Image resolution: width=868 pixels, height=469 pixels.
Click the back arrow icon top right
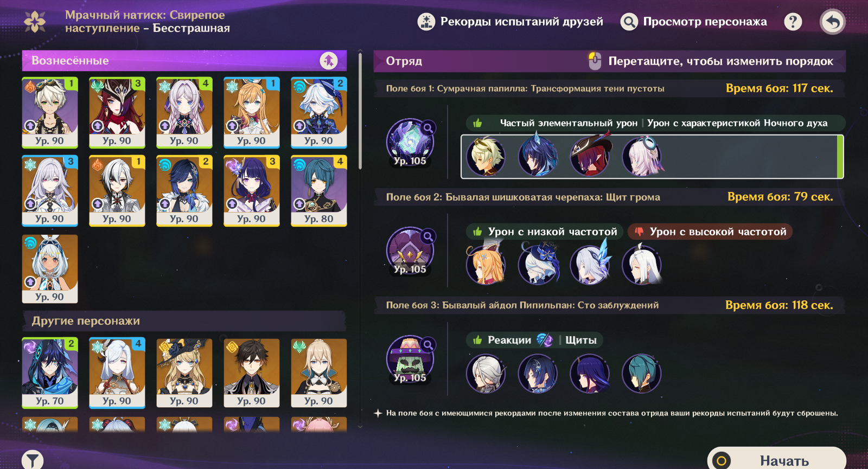pyautogui.click(x=833, y=22)
